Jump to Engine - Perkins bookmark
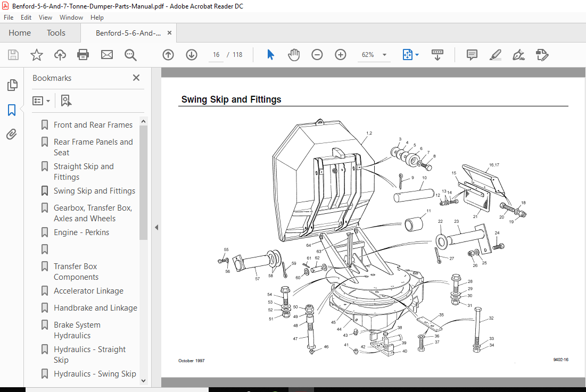The height and width of the screenshot is (392, 586). point(81,232)
